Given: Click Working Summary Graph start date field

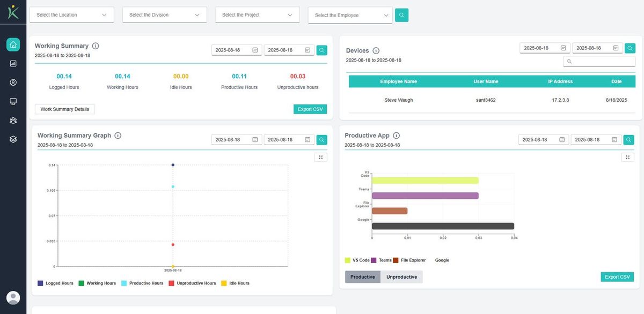Looking at the screenshot, I should click(237, 140).
